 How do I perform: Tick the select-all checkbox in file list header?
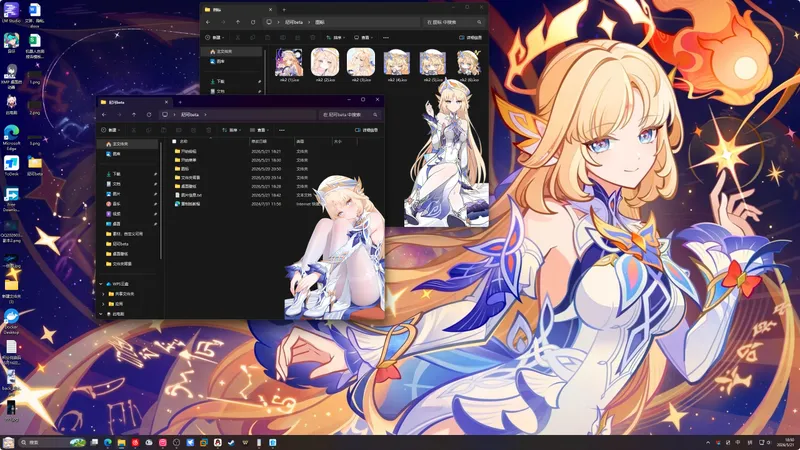174,141
